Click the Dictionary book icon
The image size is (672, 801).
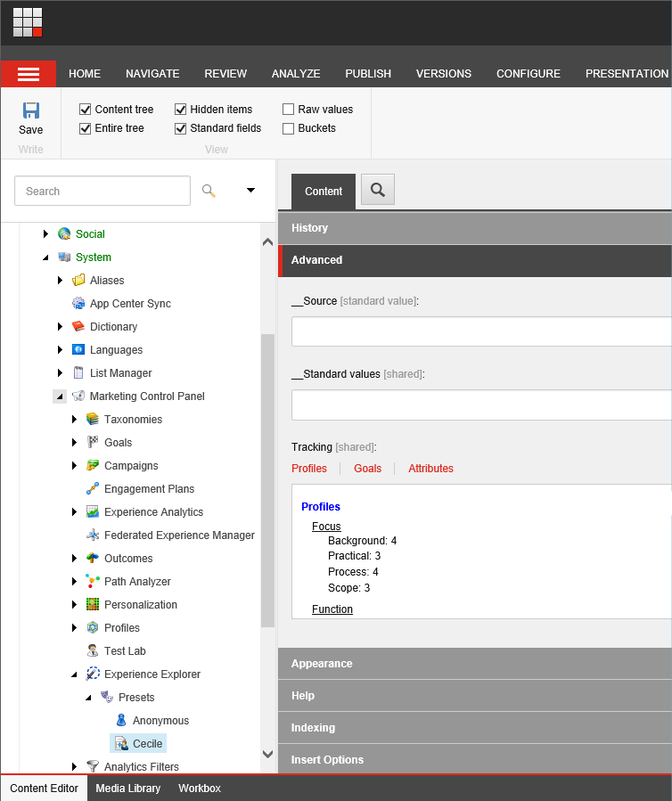click(78, 326)
